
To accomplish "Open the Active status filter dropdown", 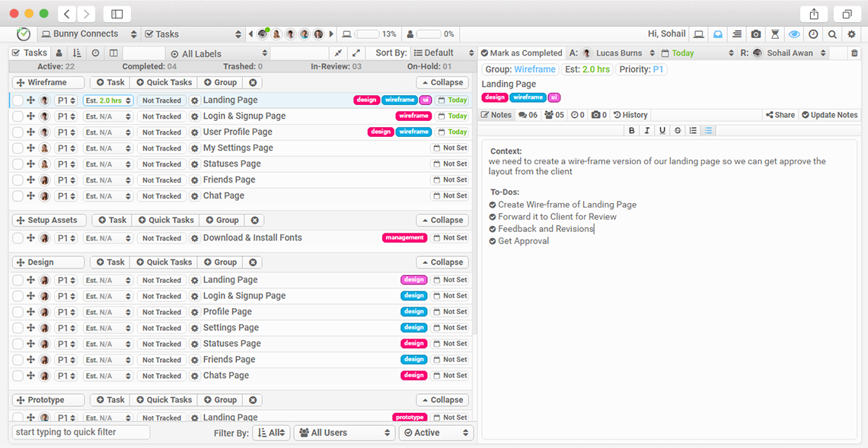I will [436, 433].
